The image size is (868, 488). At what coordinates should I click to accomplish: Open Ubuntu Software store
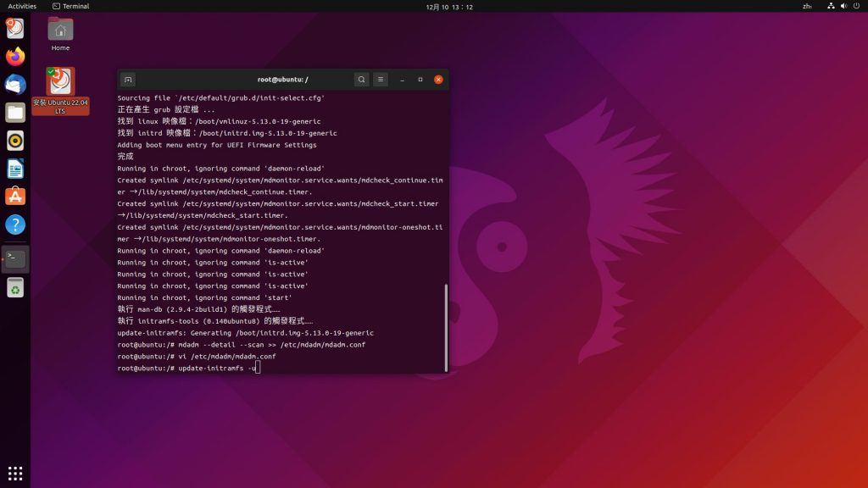15,197
